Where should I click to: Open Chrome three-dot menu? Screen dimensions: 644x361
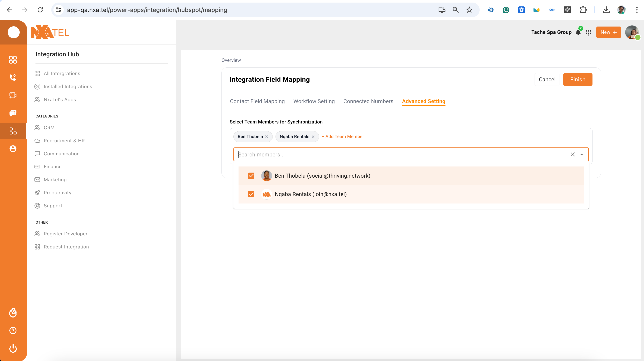pos(637,10)
